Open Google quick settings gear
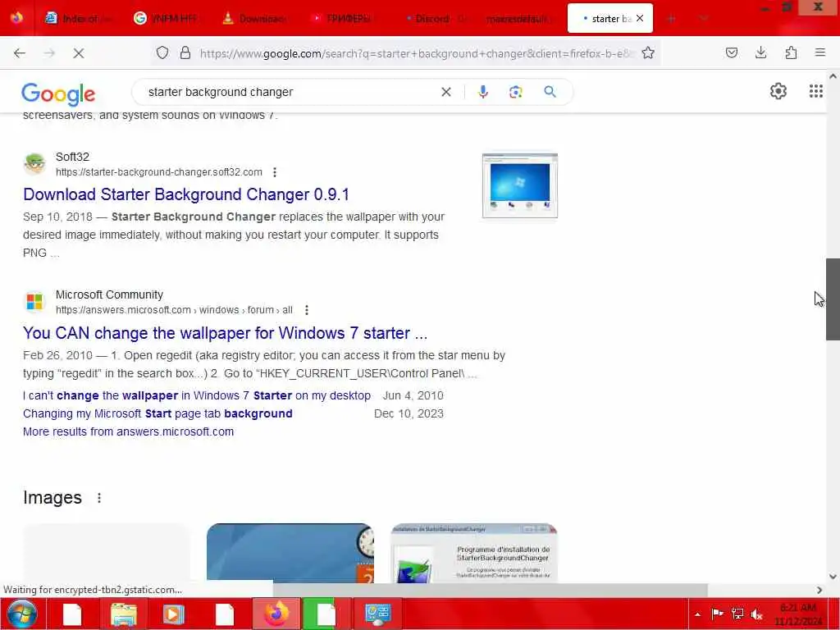 (778, 91)
